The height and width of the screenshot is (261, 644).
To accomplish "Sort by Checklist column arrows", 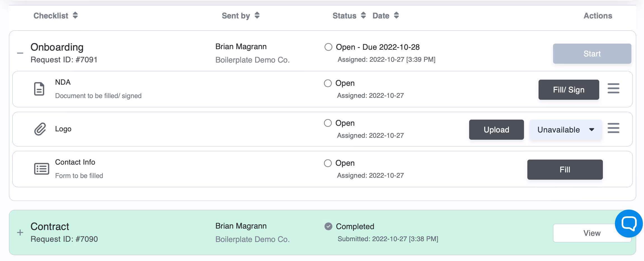I will coord(75,15).
